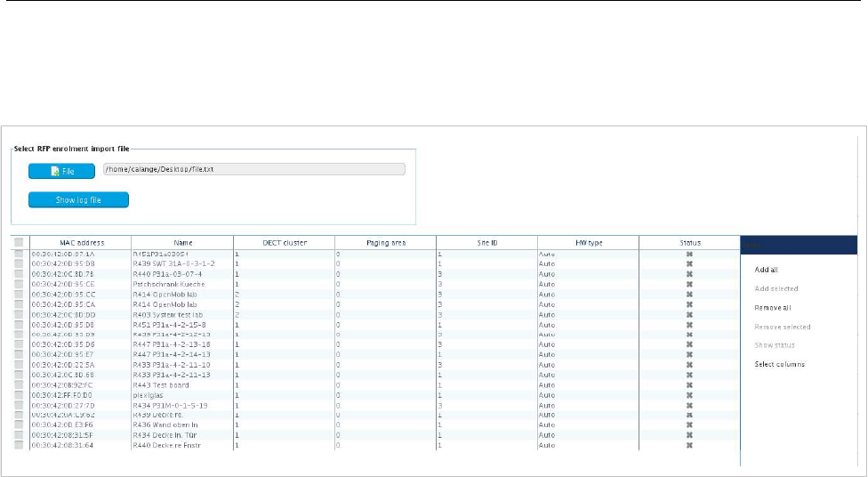Choose Add all from the side menu
868x477 pixels.
(766, 270)
